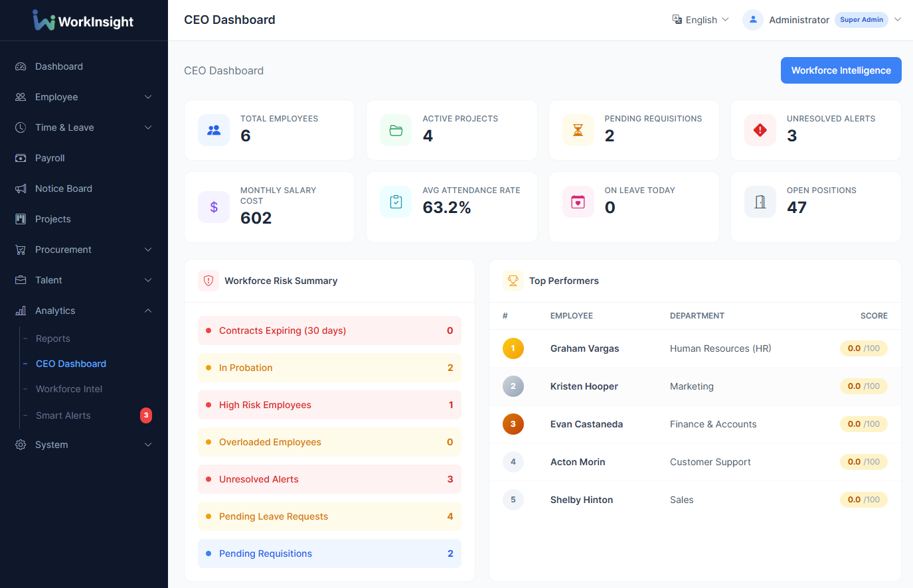The width and height of the screenshot is (913, 588).
Task: Open the English language dropdown
Action: pos(701,20)
